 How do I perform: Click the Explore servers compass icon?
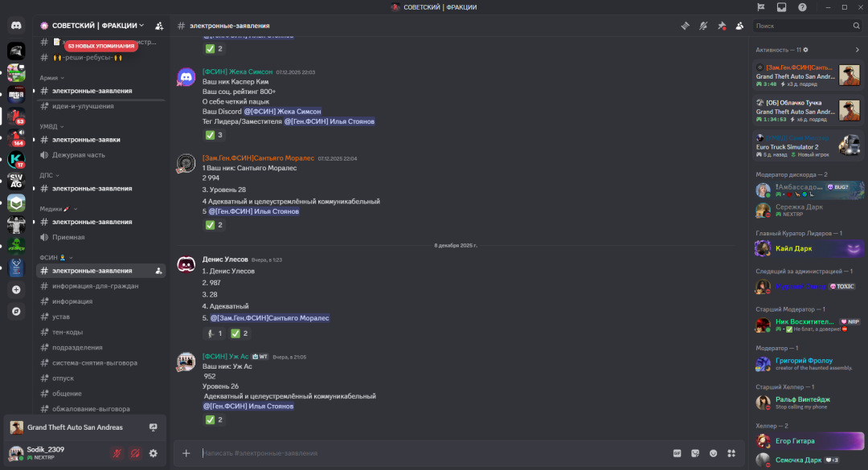[16, 311]
